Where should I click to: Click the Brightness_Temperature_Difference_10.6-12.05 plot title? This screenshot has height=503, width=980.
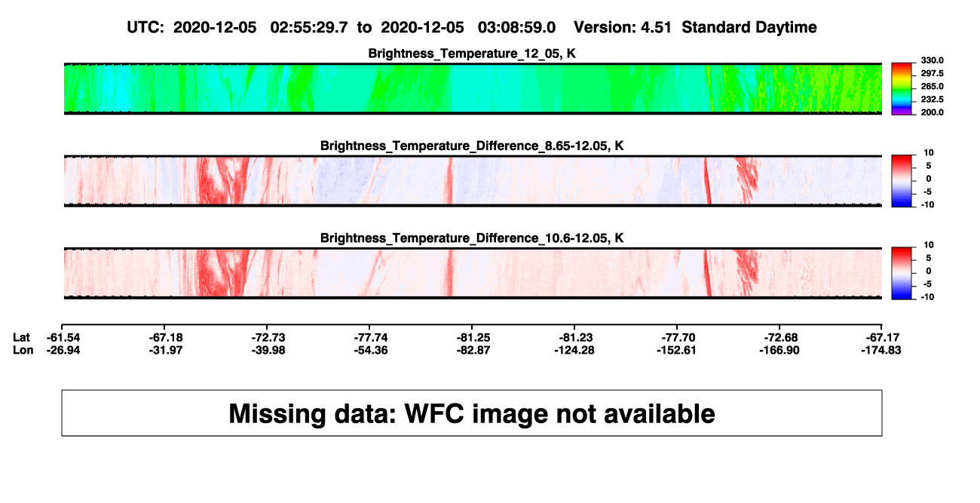pos(473,238)
